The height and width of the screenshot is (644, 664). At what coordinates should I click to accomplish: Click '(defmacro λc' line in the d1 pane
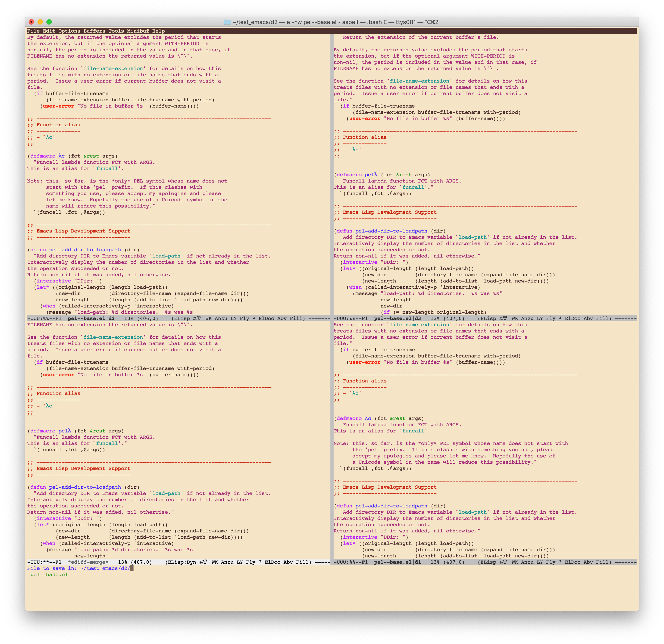379,418
